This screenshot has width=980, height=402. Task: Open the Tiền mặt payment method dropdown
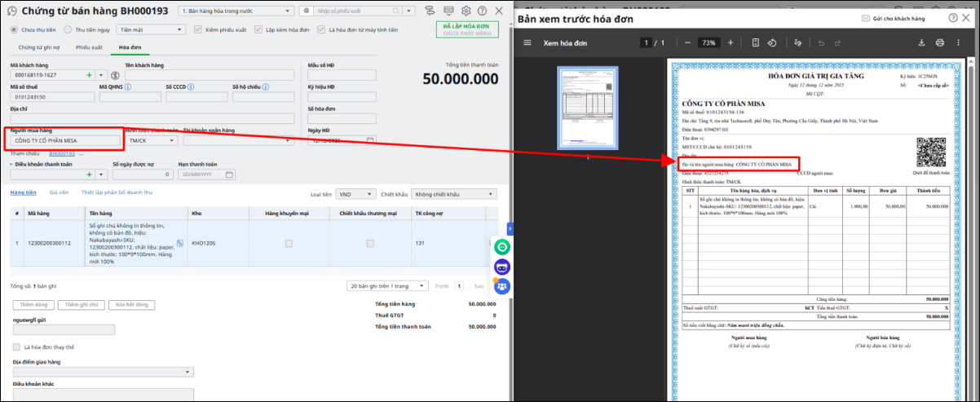(x=151, y=29)
